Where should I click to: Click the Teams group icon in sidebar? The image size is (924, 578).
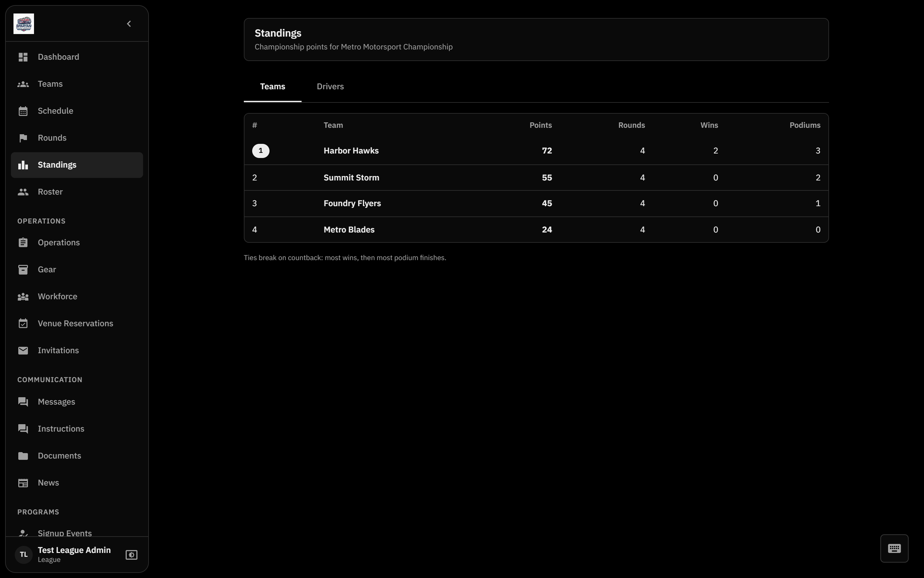click(x=23, y=84)
